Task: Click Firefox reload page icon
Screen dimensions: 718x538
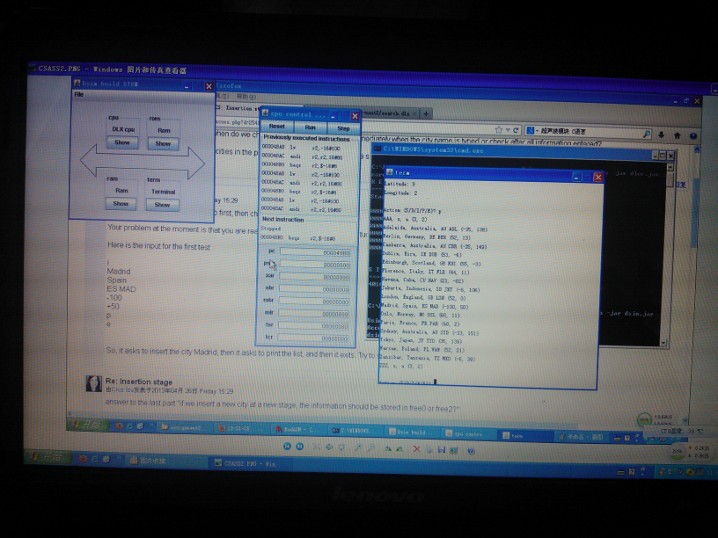Action: point(516,130)
